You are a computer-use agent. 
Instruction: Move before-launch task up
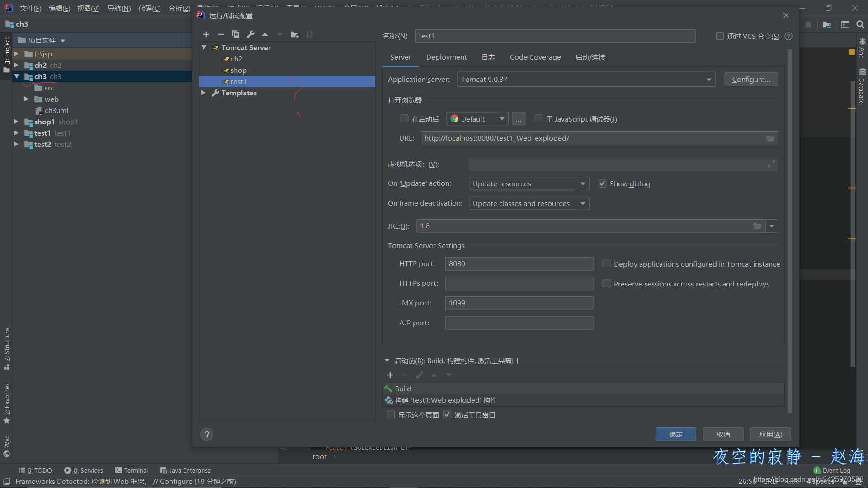click(434, 375)
